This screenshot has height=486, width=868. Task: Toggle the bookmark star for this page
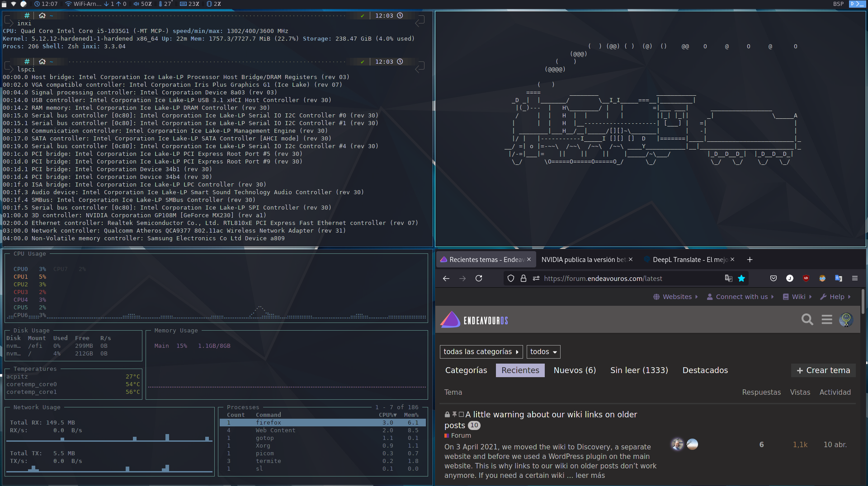coord(741,278)
